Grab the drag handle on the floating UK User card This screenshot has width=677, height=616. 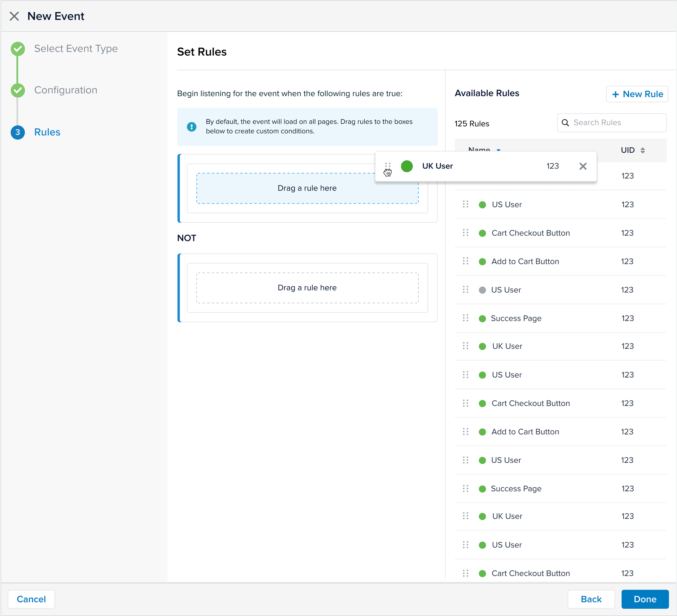coord(388,166)
